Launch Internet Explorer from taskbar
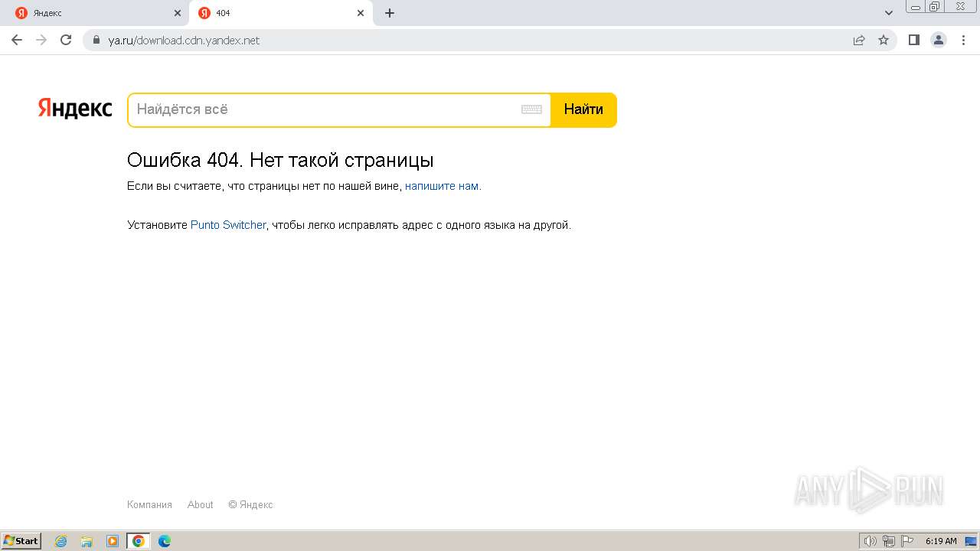980x551 pixels. 60,541
